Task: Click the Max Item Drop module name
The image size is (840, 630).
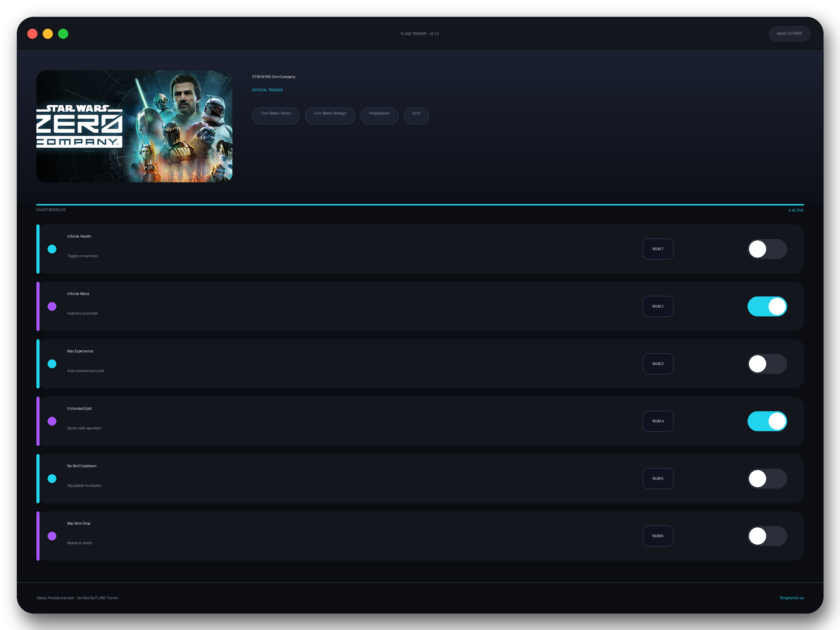Action: [x=79, y=523]
